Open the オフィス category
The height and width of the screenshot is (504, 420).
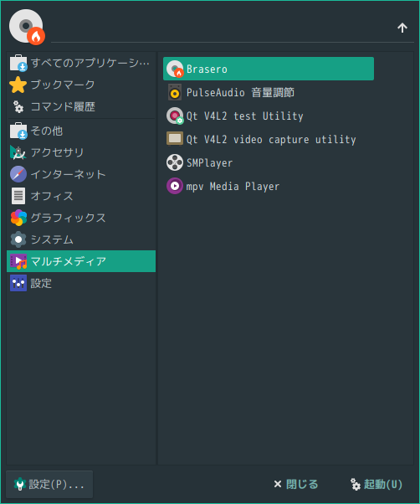(81, 196)
